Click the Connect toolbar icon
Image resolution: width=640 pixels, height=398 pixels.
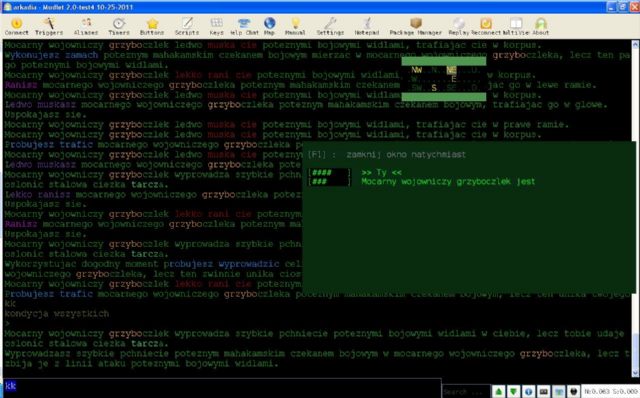pos(16,27)
